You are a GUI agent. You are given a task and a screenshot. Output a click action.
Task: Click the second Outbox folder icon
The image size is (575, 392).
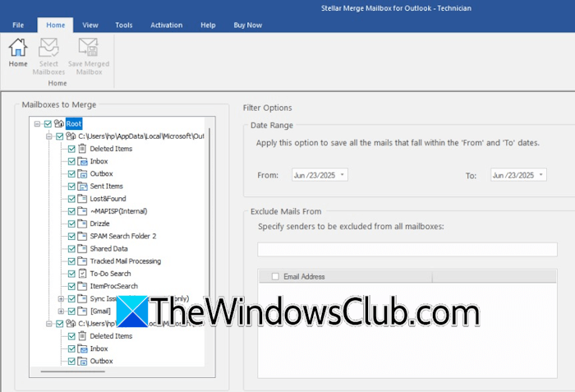82,361
